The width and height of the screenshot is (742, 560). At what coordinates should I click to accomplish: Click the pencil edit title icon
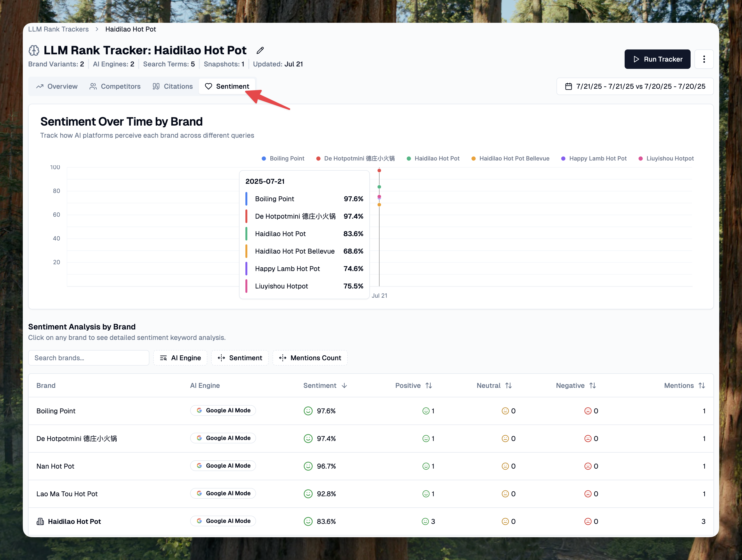pyautogui.click(x=260, y=50)
